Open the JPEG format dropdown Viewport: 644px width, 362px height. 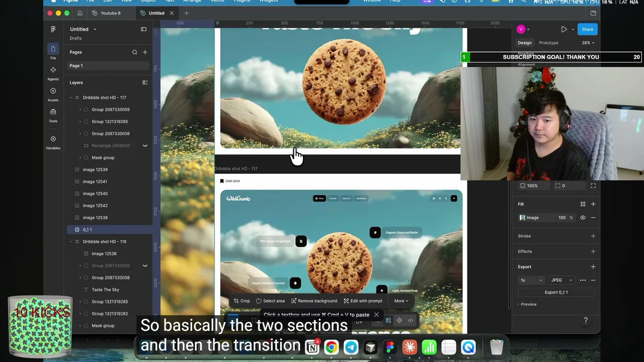[561, 280]
